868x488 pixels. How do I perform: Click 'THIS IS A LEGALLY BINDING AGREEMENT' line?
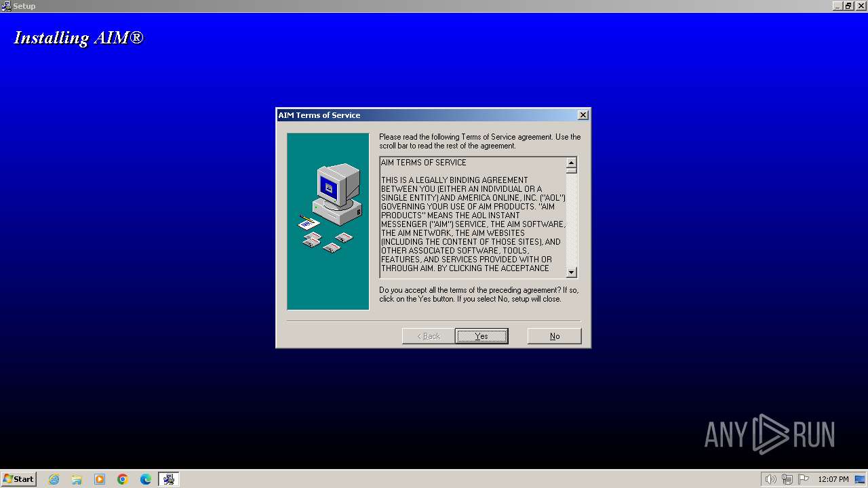[454, 180]
